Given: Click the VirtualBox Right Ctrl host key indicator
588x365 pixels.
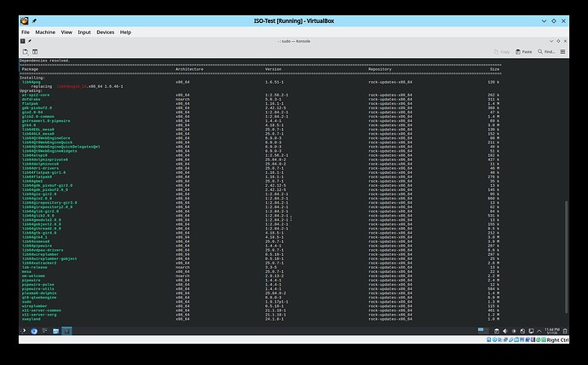Looking at the screenshot, I should click(x=557, y=340).
